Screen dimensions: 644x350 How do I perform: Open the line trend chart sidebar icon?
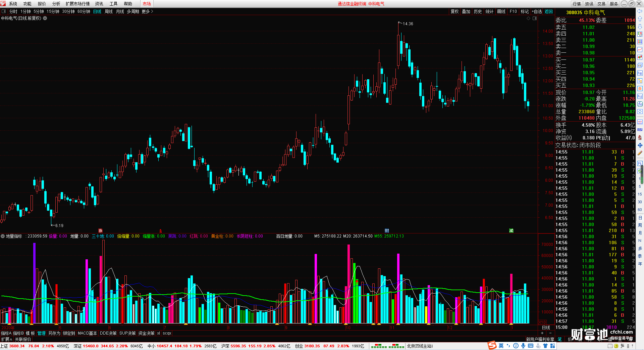pos(640,50)
